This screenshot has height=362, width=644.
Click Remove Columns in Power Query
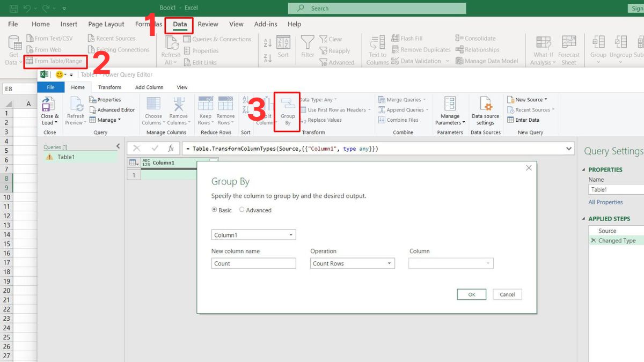(179, 110)
